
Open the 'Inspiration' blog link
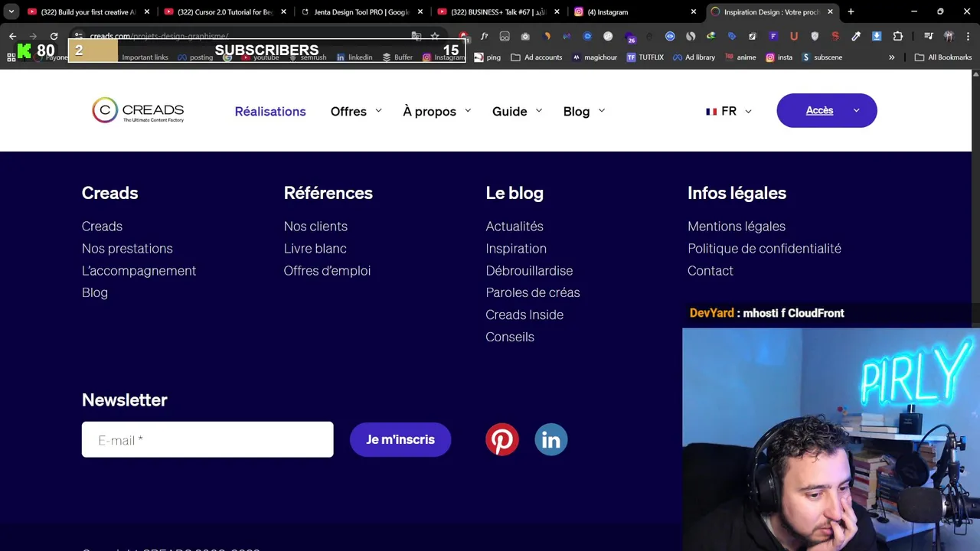[x=516, y=249]
